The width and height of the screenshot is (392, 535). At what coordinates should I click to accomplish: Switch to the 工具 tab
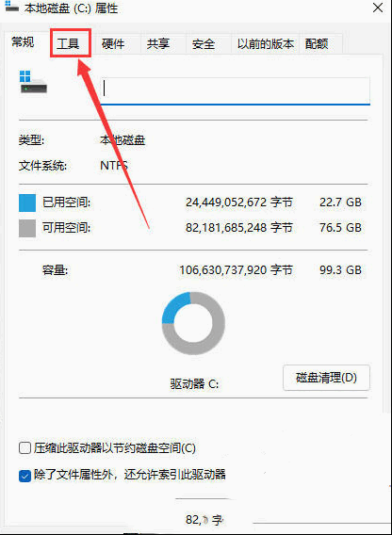68,43
